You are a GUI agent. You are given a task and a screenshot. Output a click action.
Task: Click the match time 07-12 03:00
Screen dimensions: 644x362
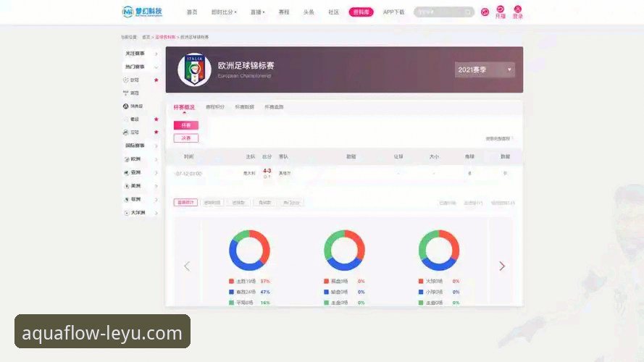pos(188,174)
